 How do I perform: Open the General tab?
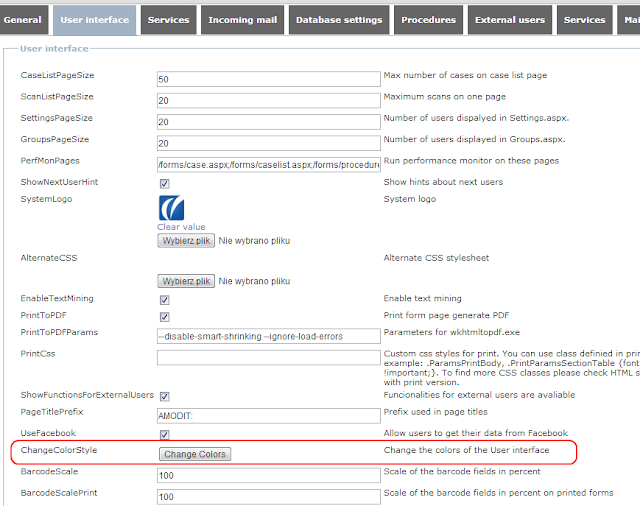(22, 20)
